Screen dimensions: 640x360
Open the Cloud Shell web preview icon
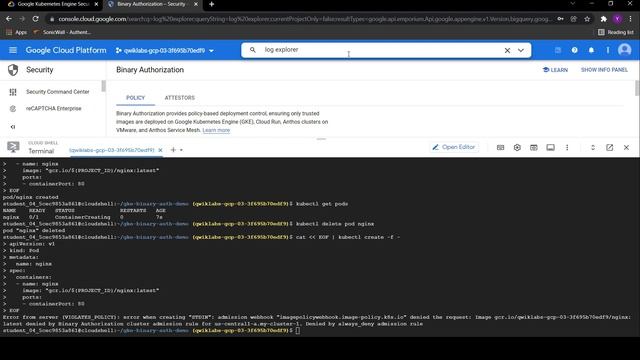[x=533, y=147]
